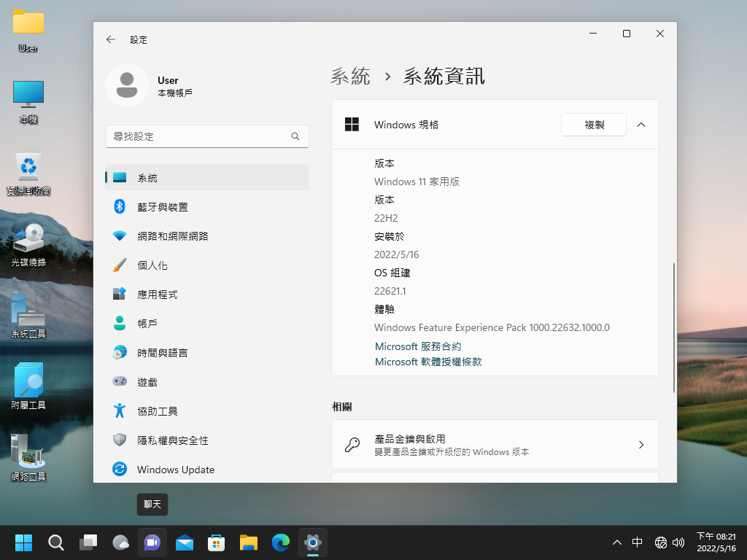This screenshot has width=747, height=560.
Task: Select the 光碟燒錄 desktop icon
Action: click(28, 245)
